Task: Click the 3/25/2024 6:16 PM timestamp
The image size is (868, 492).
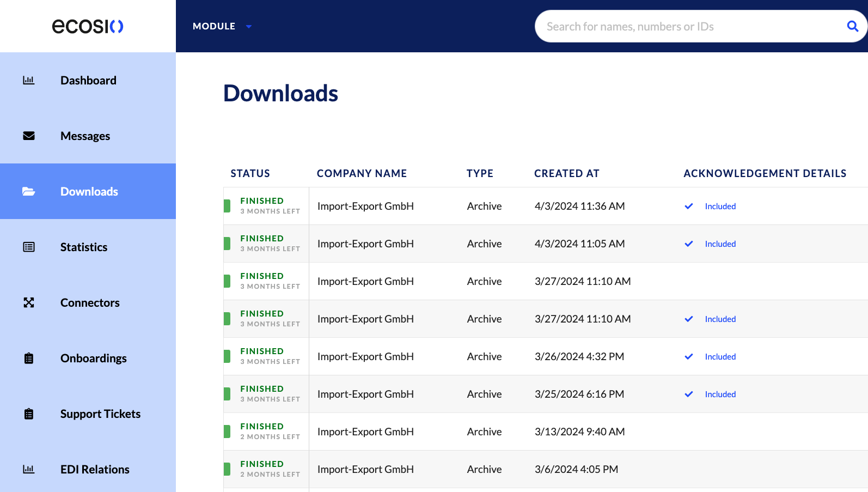Action: click(x=579, y=394)
